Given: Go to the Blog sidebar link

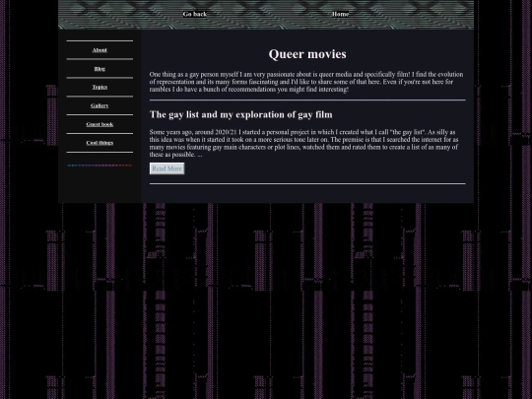Looking at the screenshot, I should (x=100, y=69).
